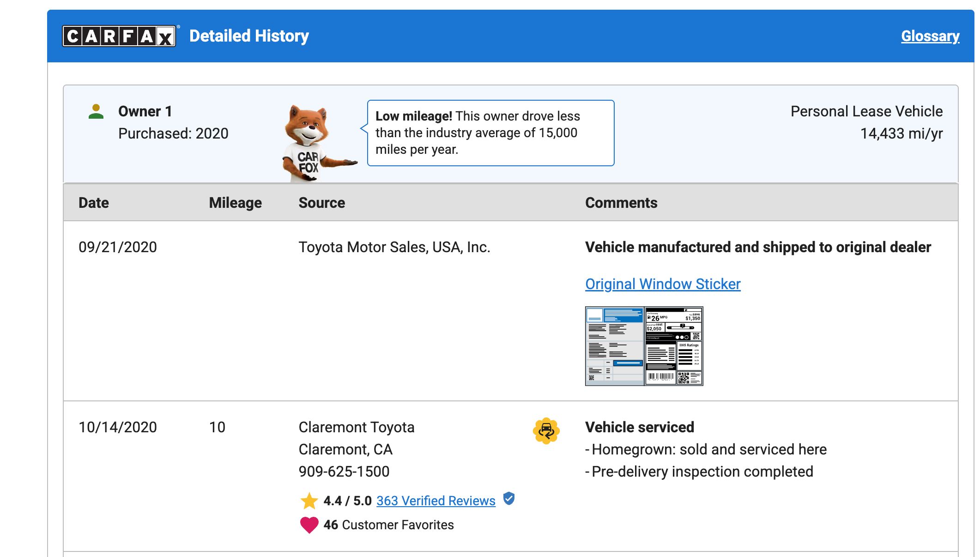Click the blue verified shield icon

tap(509, 499)
